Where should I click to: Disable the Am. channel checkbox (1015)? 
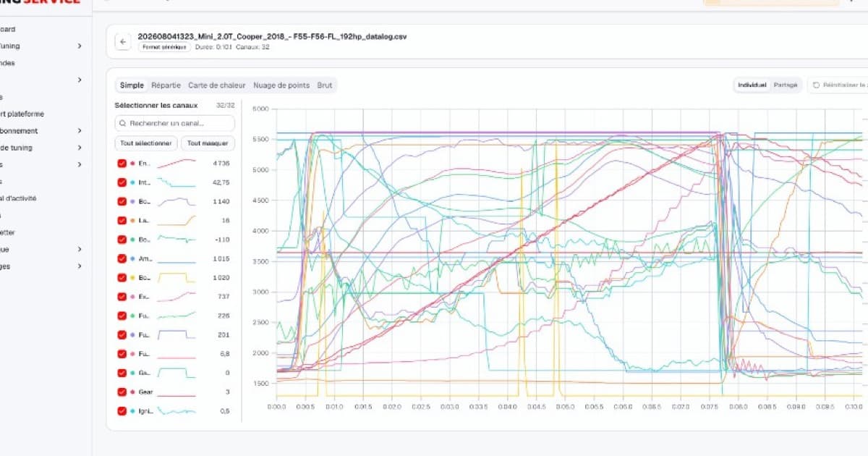coord(122,258)
